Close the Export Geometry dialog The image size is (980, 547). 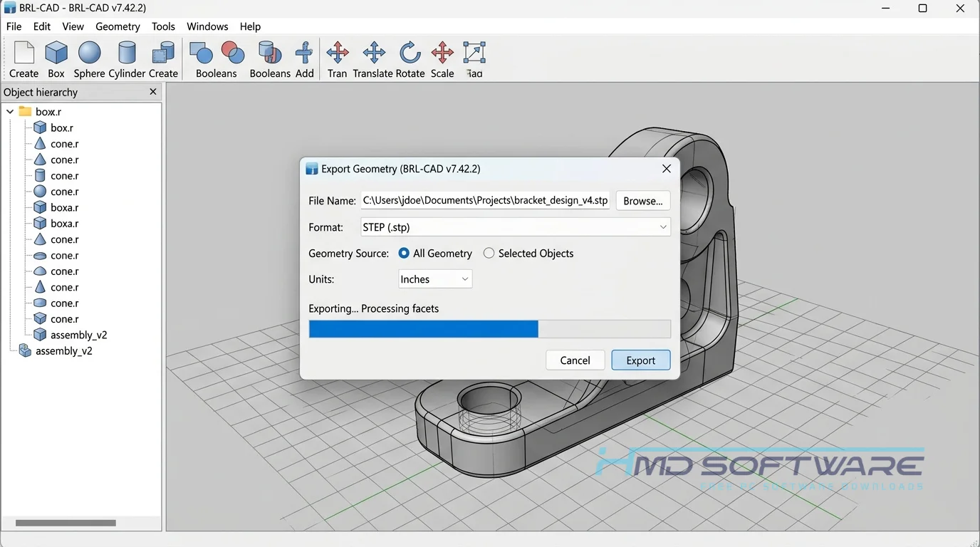click(667, 169)
